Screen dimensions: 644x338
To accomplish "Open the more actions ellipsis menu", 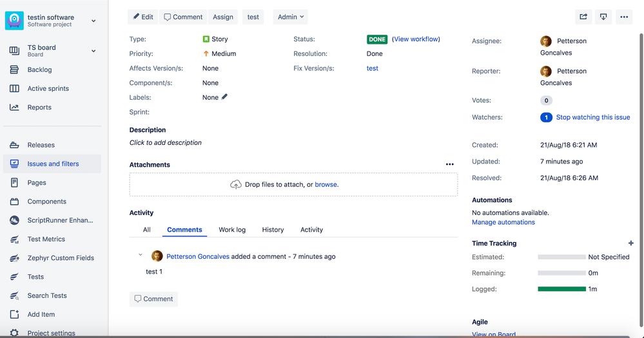I will 624,17.
